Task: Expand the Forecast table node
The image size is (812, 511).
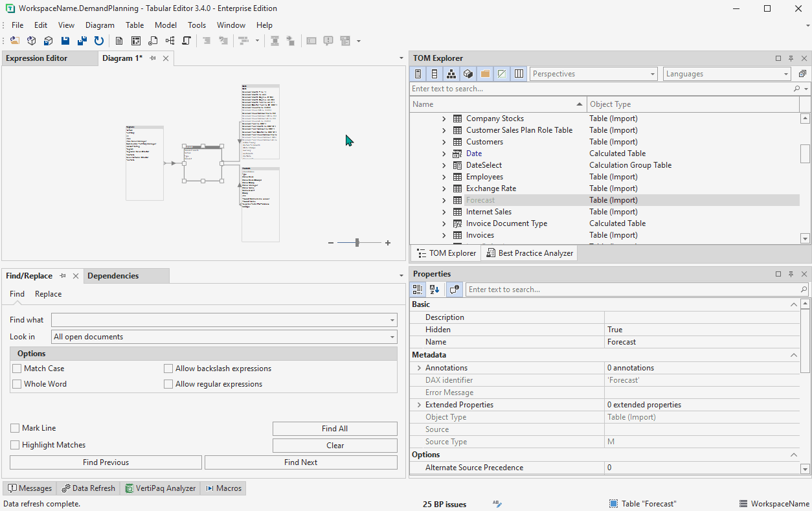Action: (444, 199)
